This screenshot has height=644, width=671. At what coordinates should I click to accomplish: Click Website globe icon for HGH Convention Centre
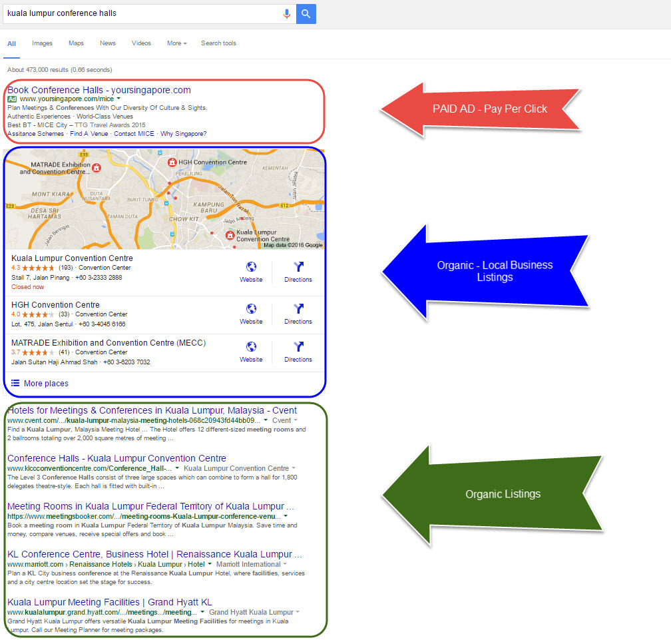pos(251,309)
